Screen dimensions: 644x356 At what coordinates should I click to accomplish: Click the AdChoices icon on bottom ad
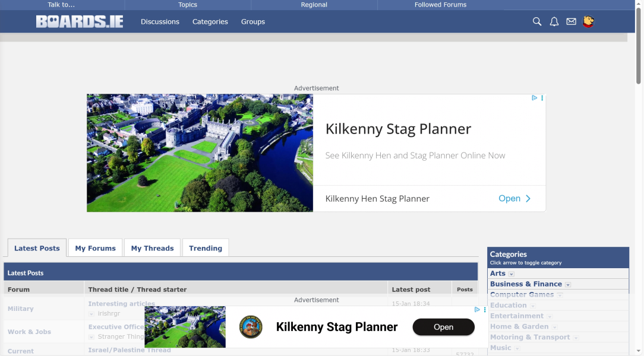coord(477,310)
